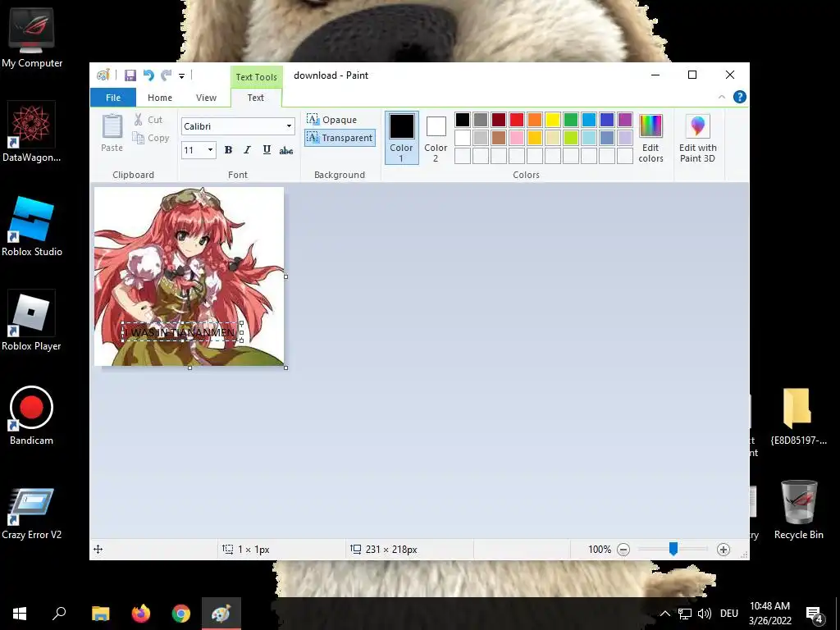Click the volume speaker tray icon
Viewport: 840px width, 630px height.
click(705, 614)
